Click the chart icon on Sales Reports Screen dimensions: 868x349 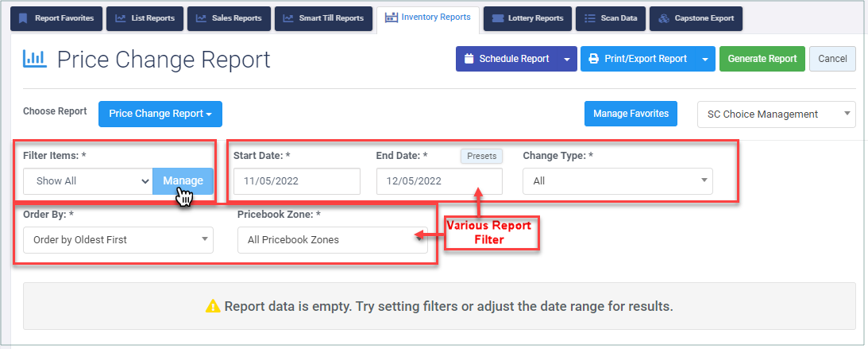pos(201,18)
